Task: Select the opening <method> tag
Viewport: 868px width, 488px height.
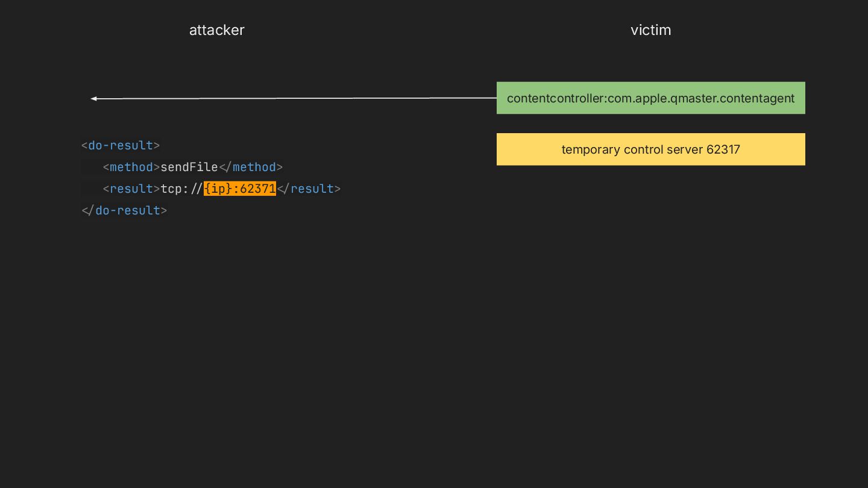Action: (x=131, y=167)
